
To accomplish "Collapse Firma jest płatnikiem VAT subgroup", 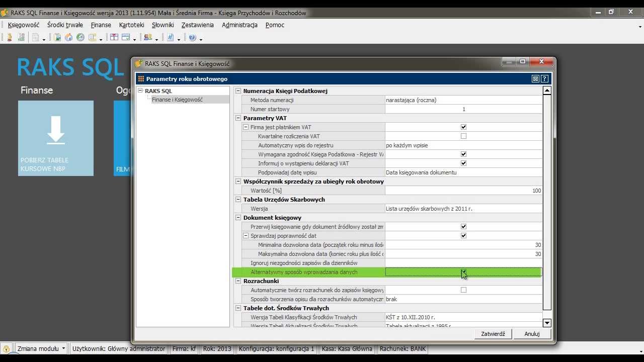I will 246,127.
